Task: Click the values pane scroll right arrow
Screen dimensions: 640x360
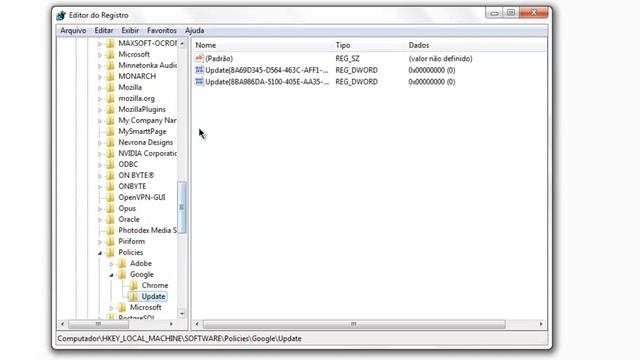Action: coord(541,324)
